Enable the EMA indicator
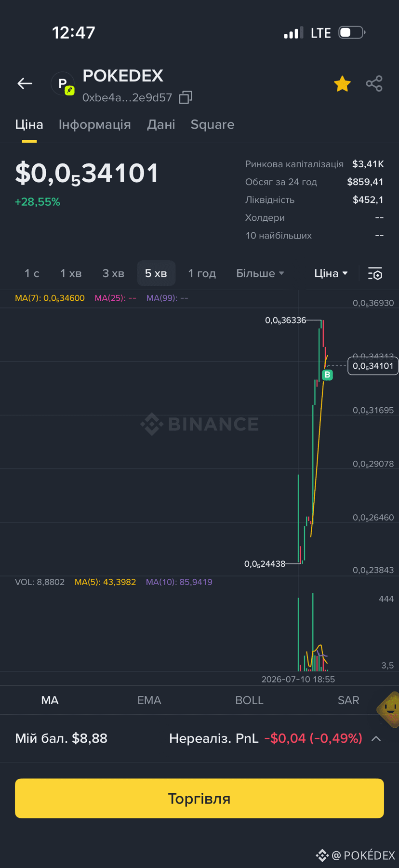 pos(149,700)
